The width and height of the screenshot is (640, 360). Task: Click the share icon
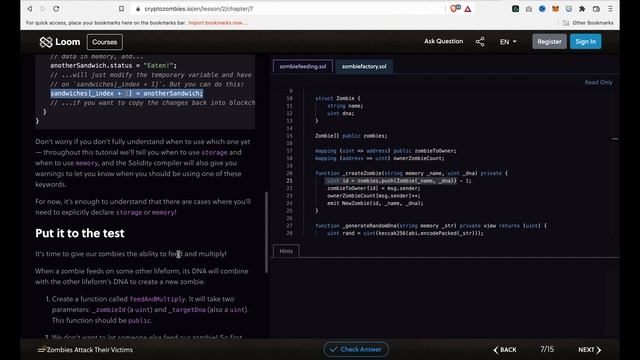pyautogui.click(x=480, y=42)
